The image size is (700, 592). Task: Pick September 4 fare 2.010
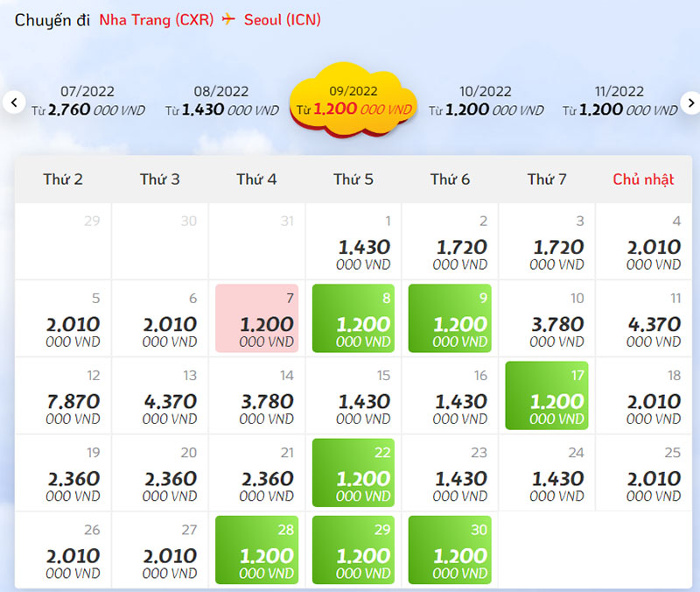click(x=644, y=242)
